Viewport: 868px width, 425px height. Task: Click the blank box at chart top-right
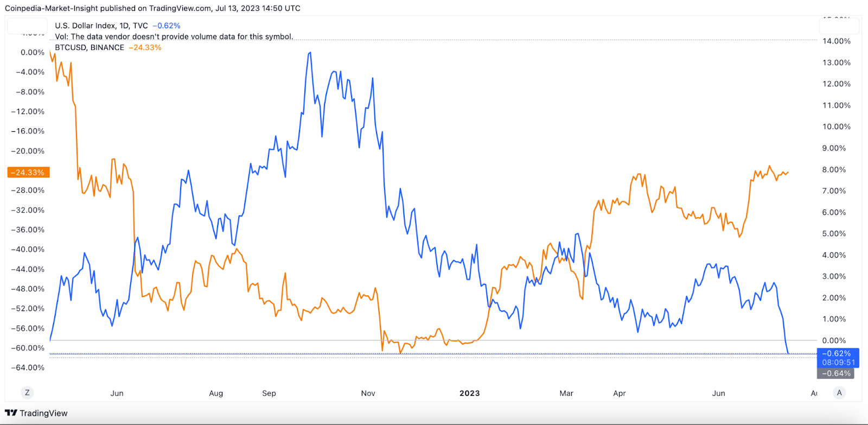point(839,26)
